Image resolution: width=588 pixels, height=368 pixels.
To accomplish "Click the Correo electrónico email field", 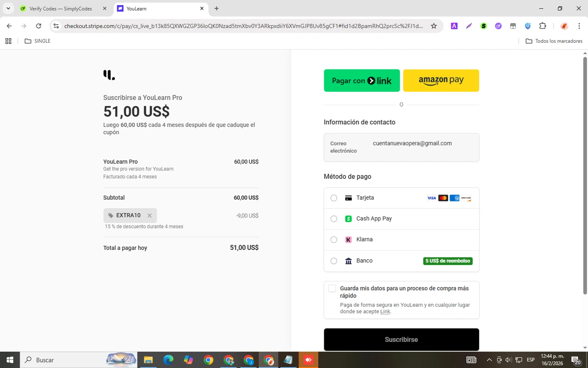I will (x=401, y=147).
